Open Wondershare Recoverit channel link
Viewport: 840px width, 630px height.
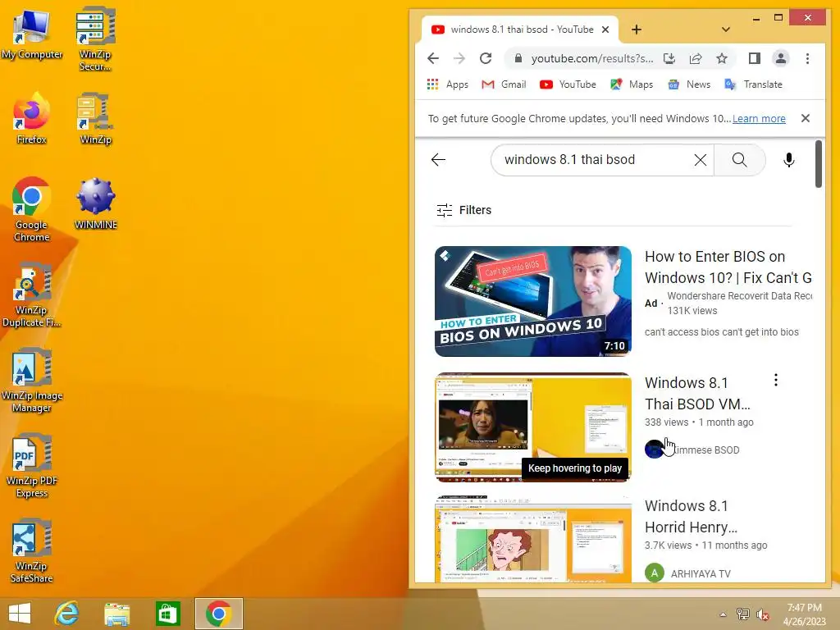(x=739, y=295)
